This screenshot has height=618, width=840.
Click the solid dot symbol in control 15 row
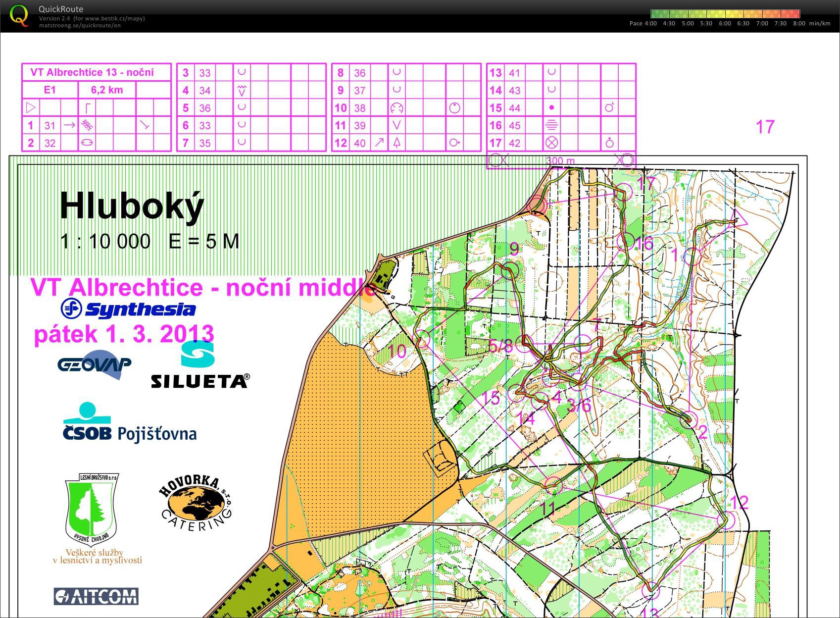tap(551, 107)
